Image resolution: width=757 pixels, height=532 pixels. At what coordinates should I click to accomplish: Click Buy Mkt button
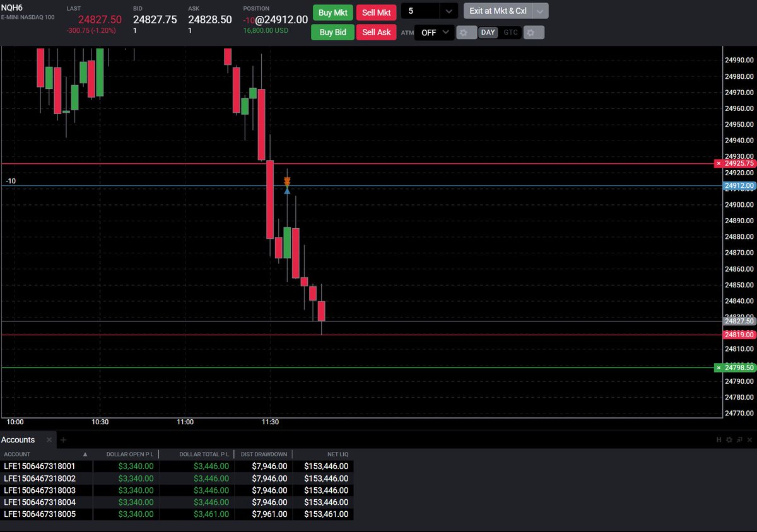click(332, 13)
